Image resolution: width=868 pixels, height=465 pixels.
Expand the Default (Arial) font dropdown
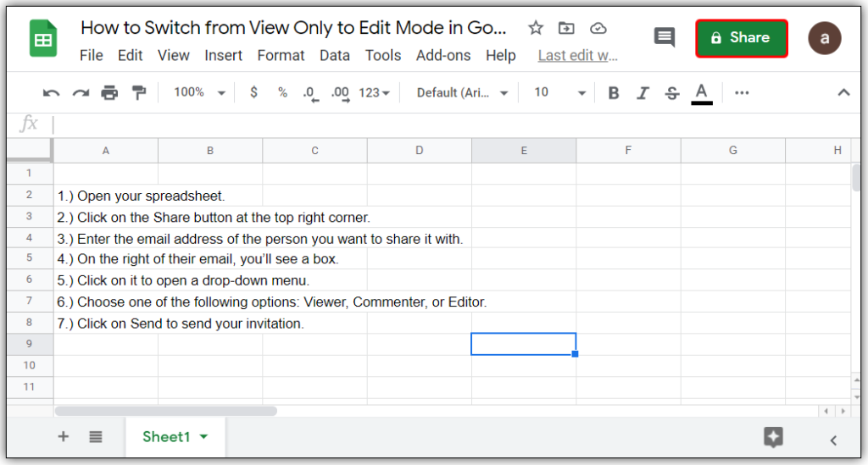coord(462,93)
